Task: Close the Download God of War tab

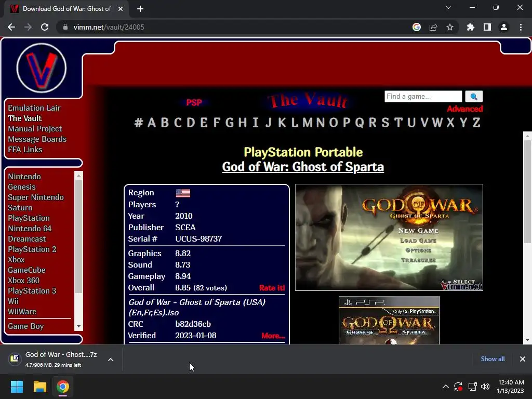Action: point(121,9)
